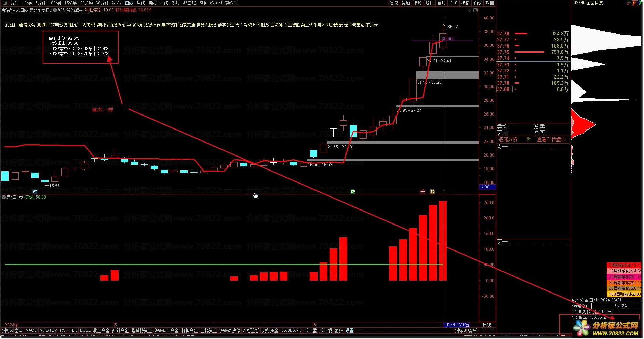Screen dimensions: 644x339
Task: Switch to the MACD indicator
Action: (31, 330)
